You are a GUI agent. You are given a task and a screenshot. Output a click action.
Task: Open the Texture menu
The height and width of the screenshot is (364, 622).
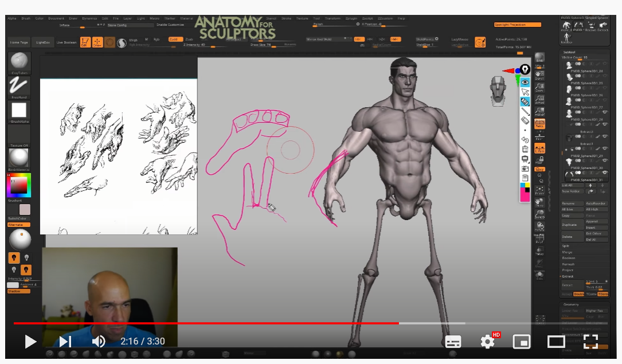[302, 18]
